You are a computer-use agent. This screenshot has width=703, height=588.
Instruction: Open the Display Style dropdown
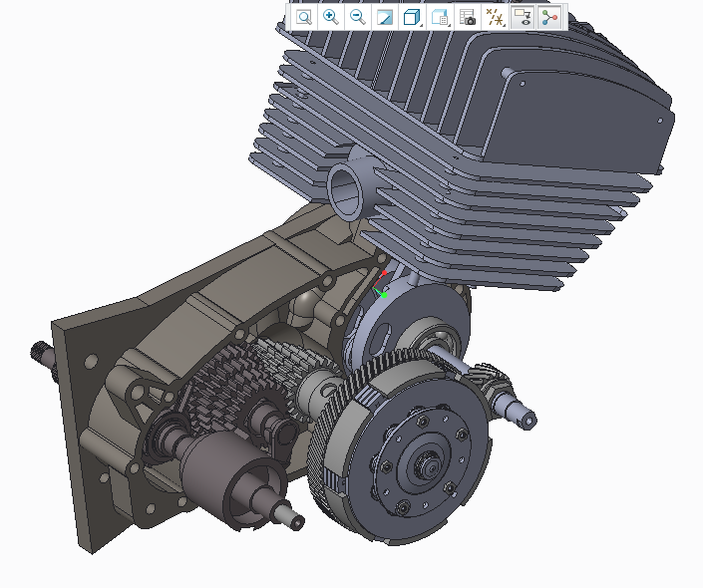click(412, 18)
